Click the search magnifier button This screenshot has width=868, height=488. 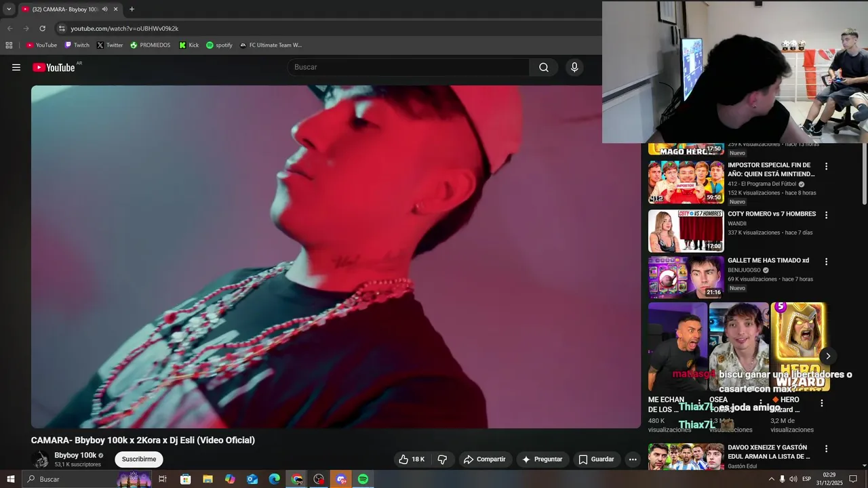[x=544, y=67]
